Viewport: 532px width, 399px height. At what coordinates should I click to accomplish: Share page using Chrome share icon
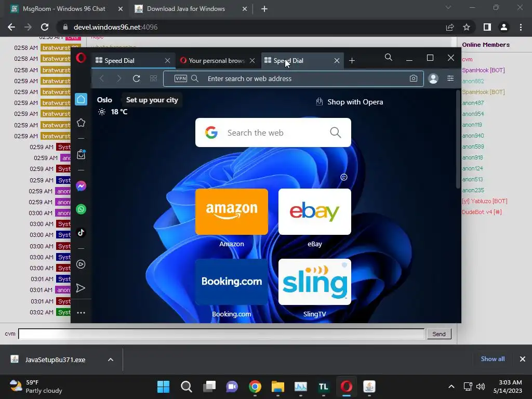[450, 27]
